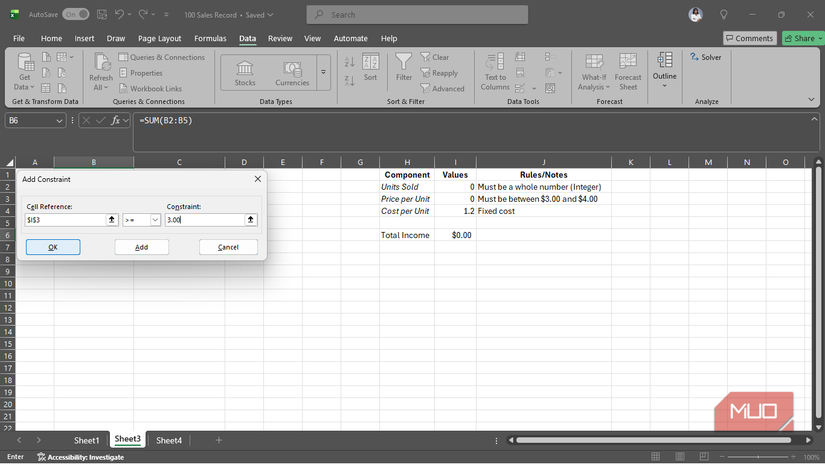Sort ascending A to Z
The height and width of the screenshot is (464, 825).
click(349, 62)
